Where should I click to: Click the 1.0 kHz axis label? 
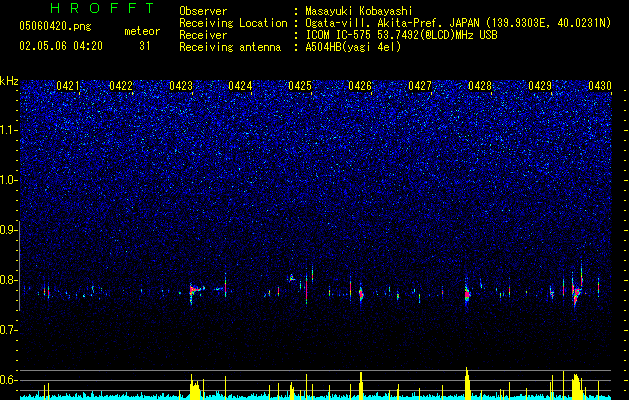9,180
